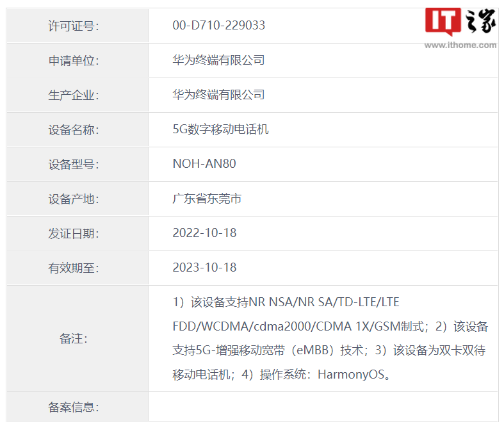Click the 发证日期 label cell

point(74,234)
